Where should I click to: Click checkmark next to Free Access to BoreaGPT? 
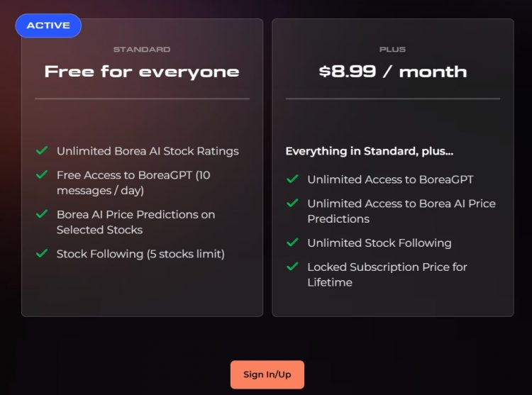tap(42, 174)
